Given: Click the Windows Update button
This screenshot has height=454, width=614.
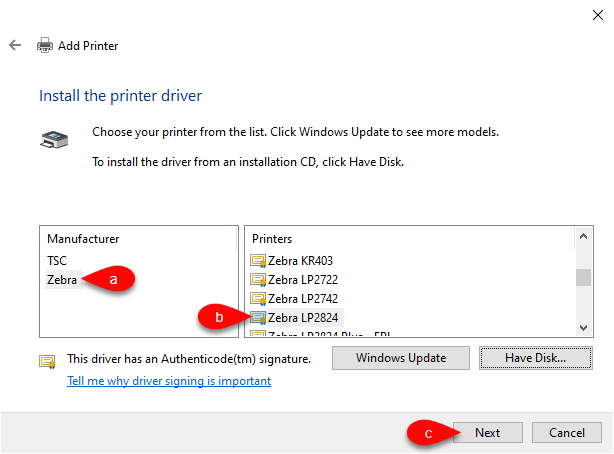Looking at the screenshot, I should pyautogui.click(x=401, y=358).
